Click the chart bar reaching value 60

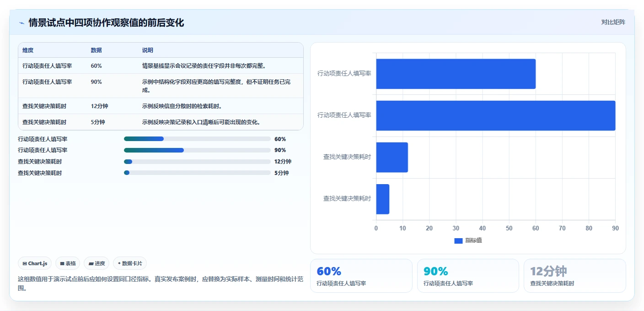(456, 74)
